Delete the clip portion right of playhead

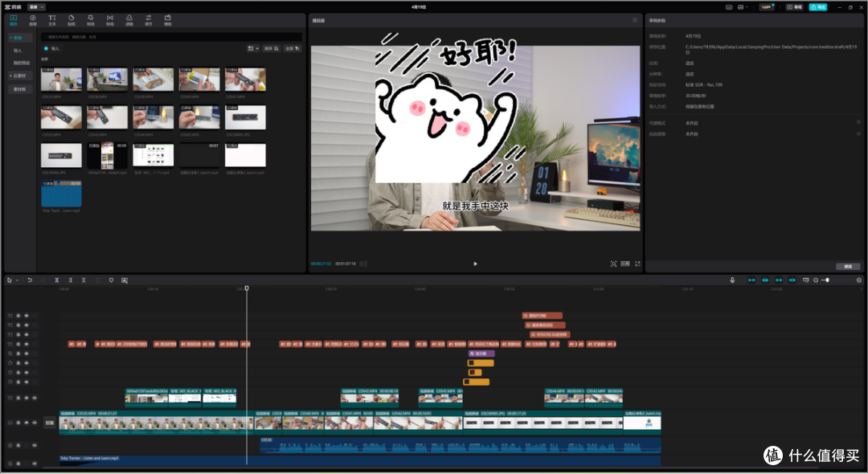[84, 280]
